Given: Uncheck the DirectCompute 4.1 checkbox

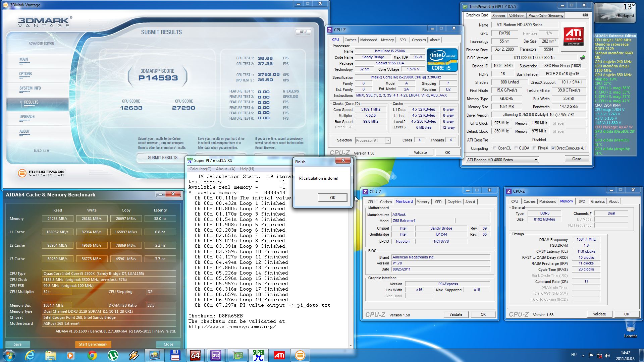Looking at the screenshot, I should pos(553,148).
